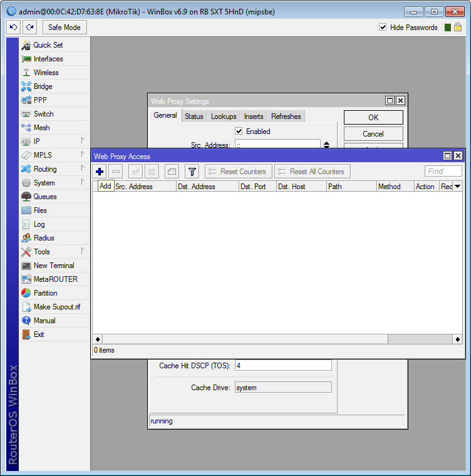Sort by the Src. Address column

coord(145,187)
